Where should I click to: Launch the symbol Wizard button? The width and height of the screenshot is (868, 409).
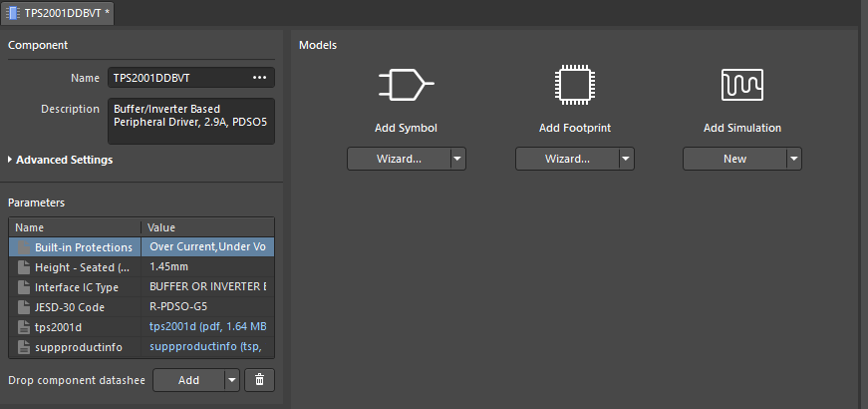(x=399, y=159)
